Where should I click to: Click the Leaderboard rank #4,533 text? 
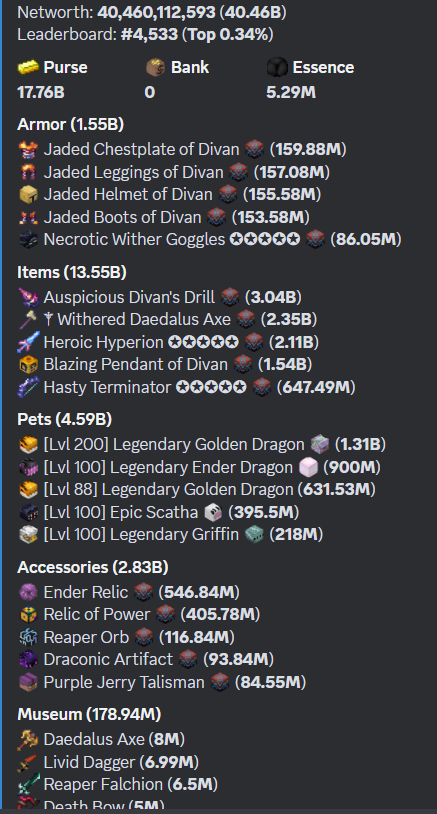[x=151, y=35]
